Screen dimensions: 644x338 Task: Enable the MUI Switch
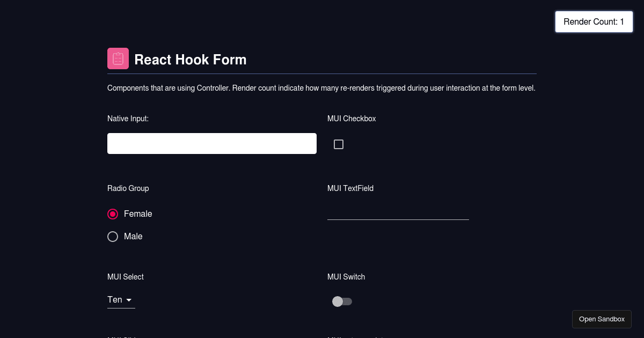click(x=342, y=301)
